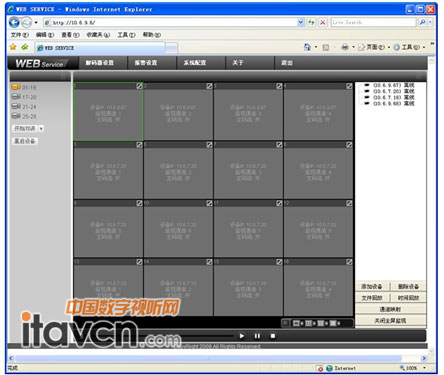Select the 25-28 monitor group
Screen dimensions: 444x375
(24, 116)
